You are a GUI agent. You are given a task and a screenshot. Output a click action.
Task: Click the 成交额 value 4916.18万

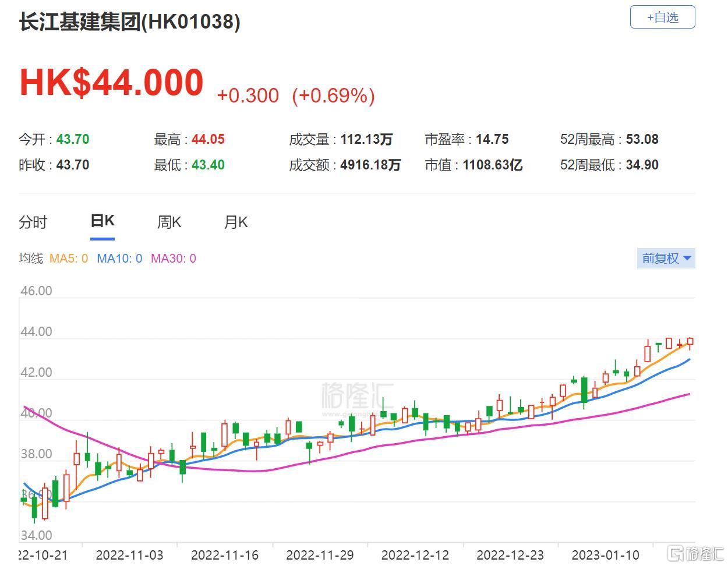pyautogui.click(x=370, y=165)
